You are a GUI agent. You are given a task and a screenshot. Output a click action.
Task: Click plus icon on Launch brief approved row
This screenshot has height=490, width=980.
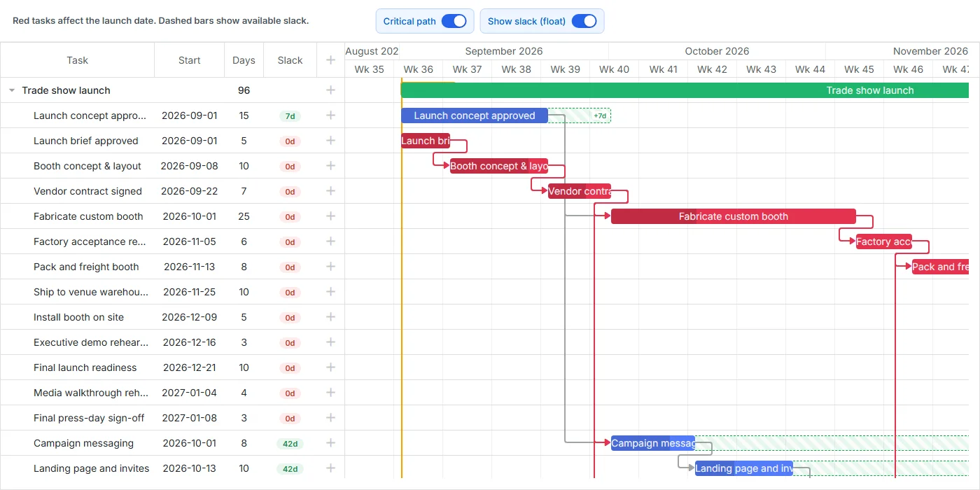pos(330,141)
